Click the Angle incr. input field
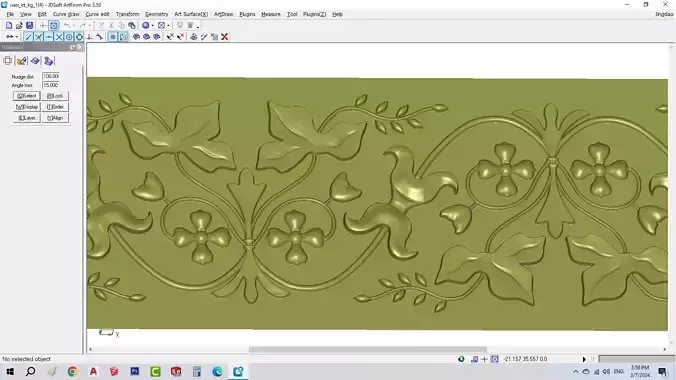Image resolution: width=676 pixels, height=380 pixels. click(x=51, y=85)
